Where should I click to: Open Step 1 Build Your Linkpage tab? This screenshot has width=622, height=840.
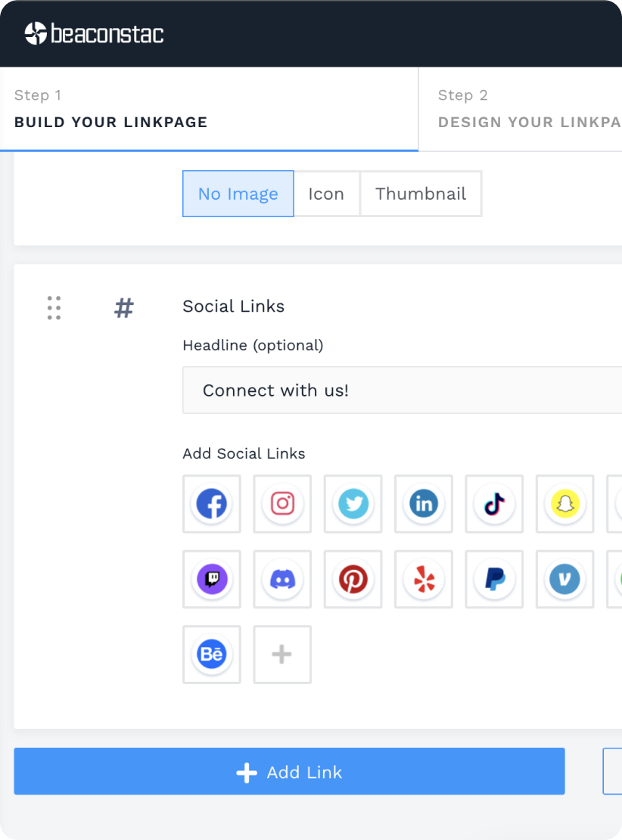pos(209,109)
